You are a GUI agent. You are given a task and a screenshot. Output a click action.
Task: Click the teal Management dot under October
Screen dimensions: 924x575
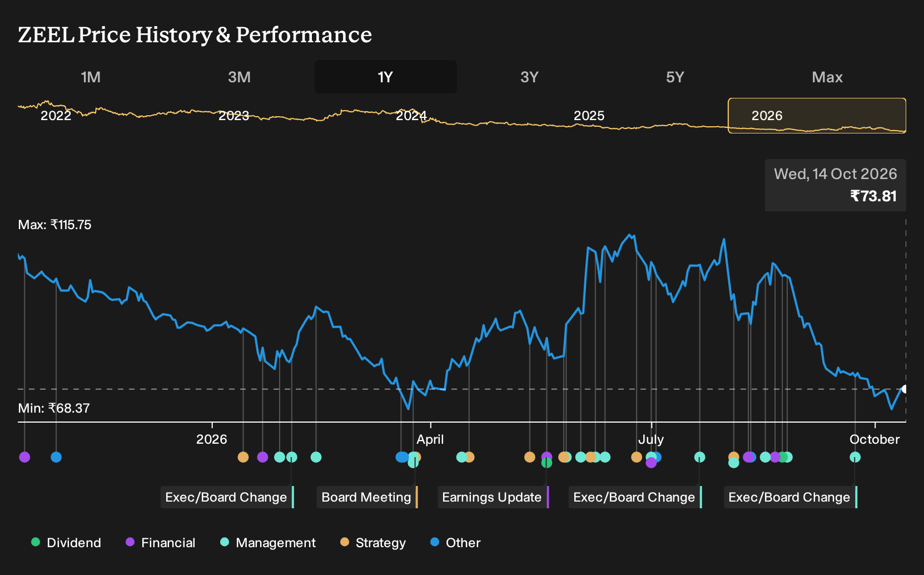point(855,457)
